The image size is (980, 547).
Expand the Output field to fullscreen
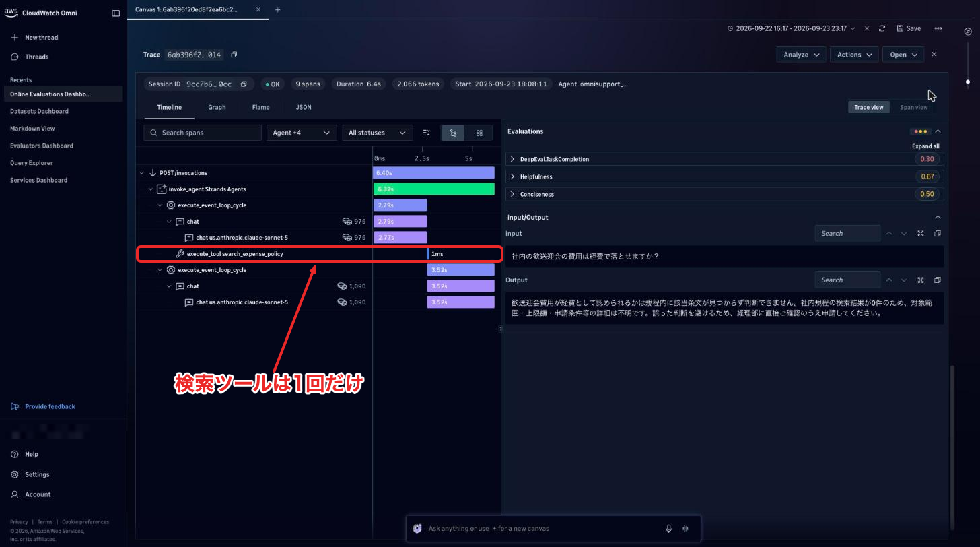coord(921,280)
